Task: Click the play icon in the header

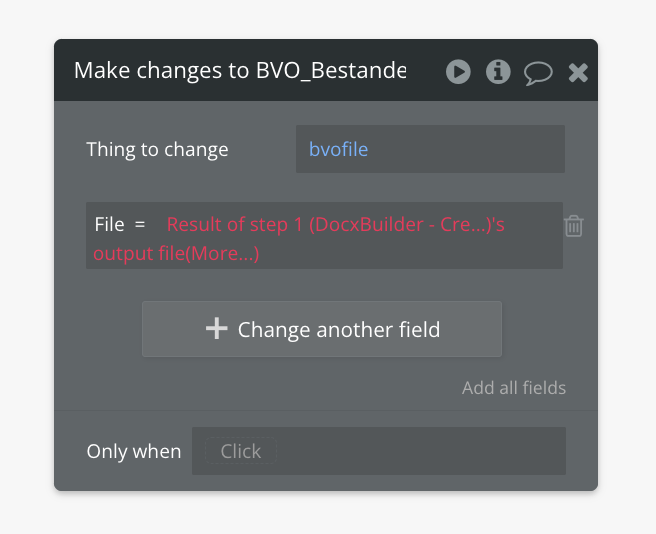Action: (x=458, y=72)
